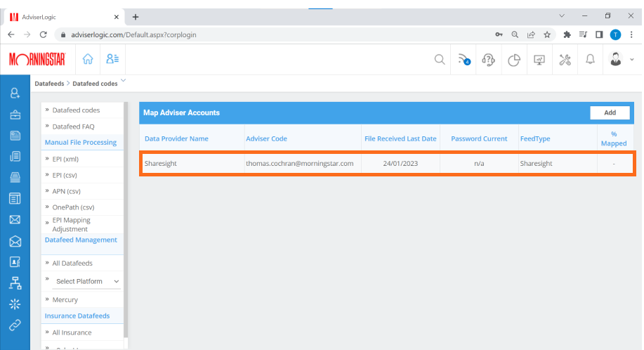
Task: Open Datafeed codes in left menu
Action: click(x=76, y=110)
